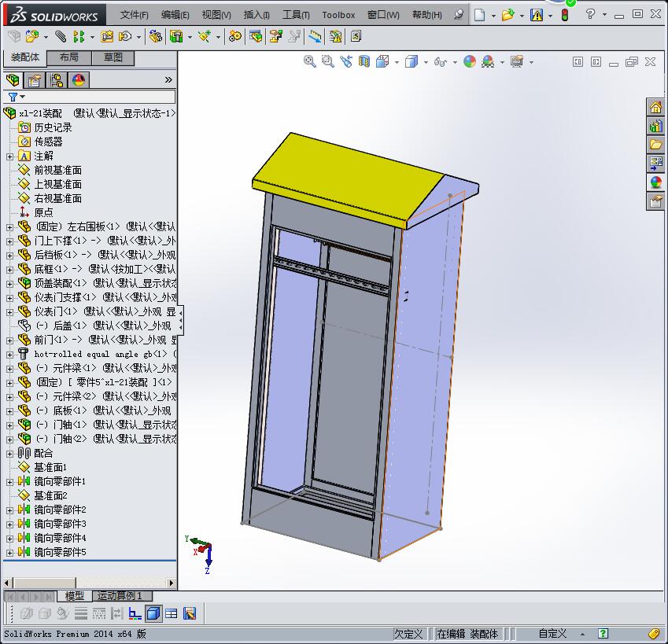Click the Rebuild traffic light icon
Viewport: 668px width, 644px height.
coord(565,15)
